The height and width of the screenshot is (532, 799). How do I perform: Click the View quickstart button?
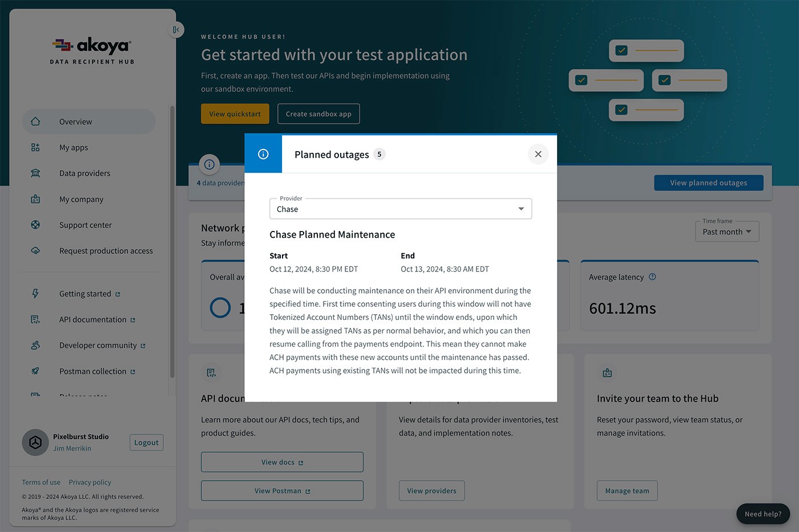point(235,114)
